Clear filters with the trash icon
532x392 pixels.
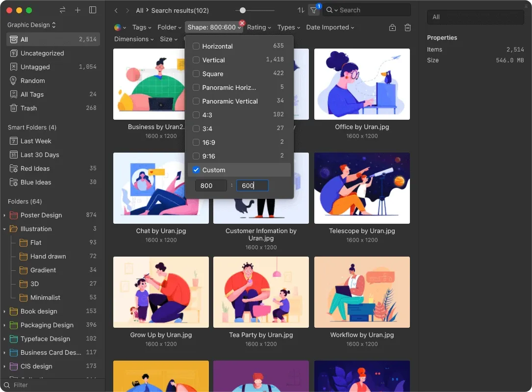(408, 27)
